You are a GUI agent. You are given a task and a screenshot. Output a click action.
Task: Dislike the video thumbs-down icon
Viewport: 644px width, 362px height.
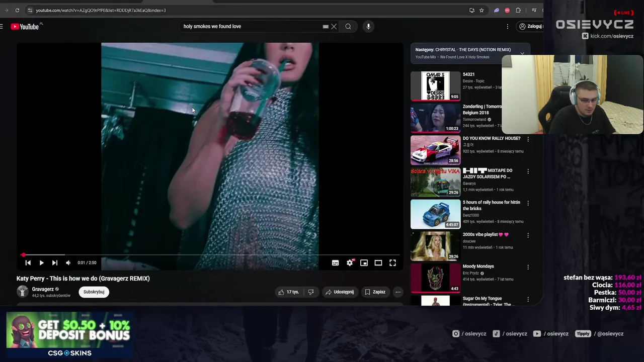click(x=311, y=292)
